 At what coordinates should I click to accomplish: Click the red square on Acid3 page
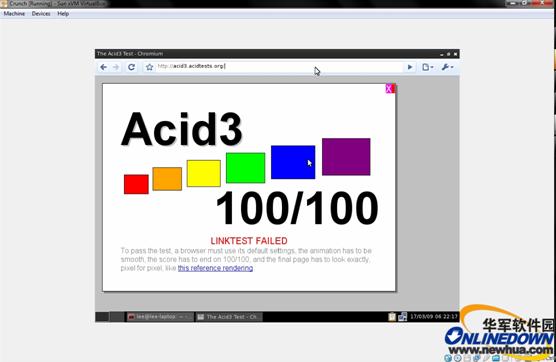click(136, 184)
